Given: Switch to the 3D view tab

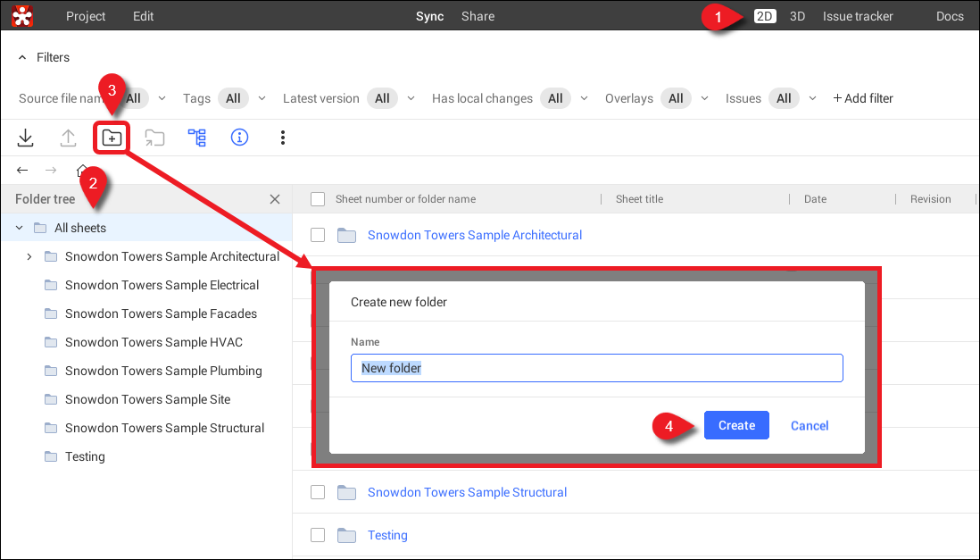Looking at the screenshot, I should coord(797,16).
